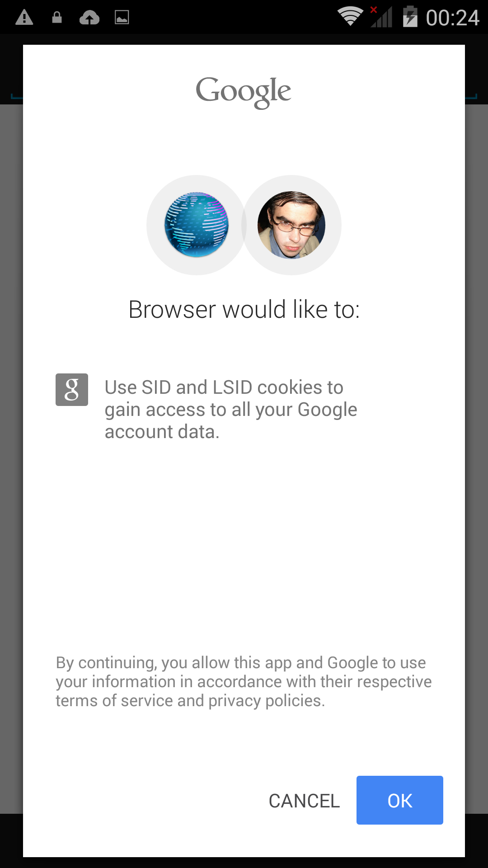
Task: Tap the gray "g" permission icon
Action: click(x=72, y=390)
